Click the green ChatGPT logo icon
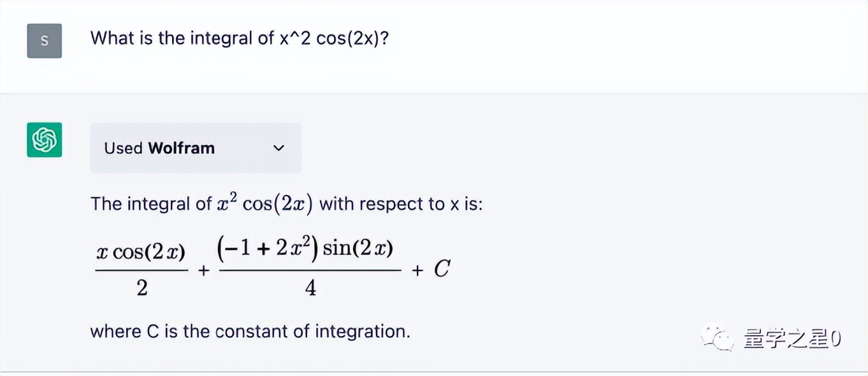 44,140
